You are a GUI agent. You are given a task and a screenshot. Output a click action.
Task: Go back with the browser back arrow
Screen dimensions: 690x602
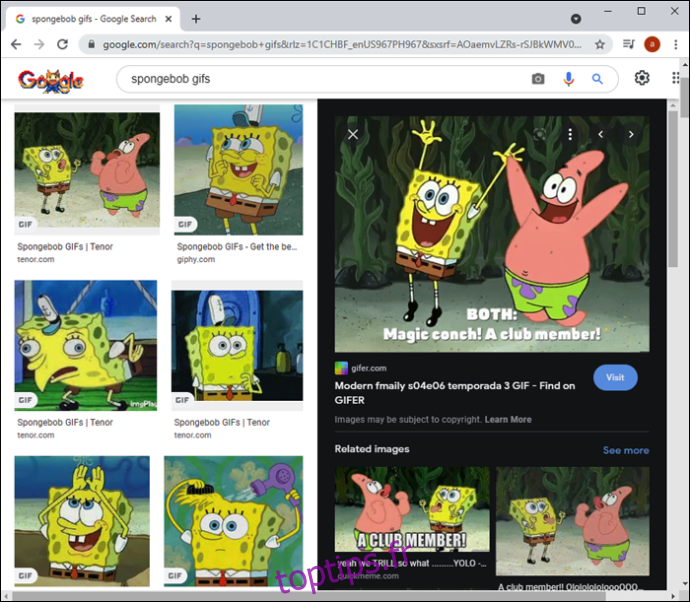click(16, 44)
